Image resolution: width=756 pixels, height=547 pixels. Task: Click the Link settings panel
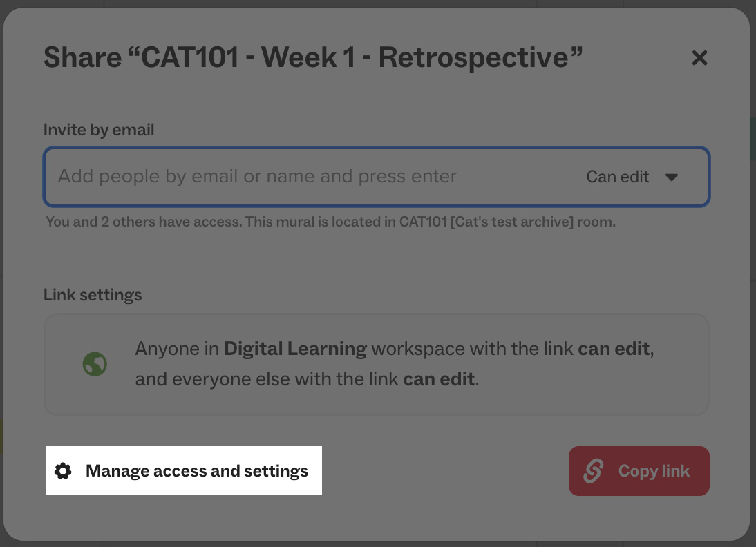(x=377, y=364)
